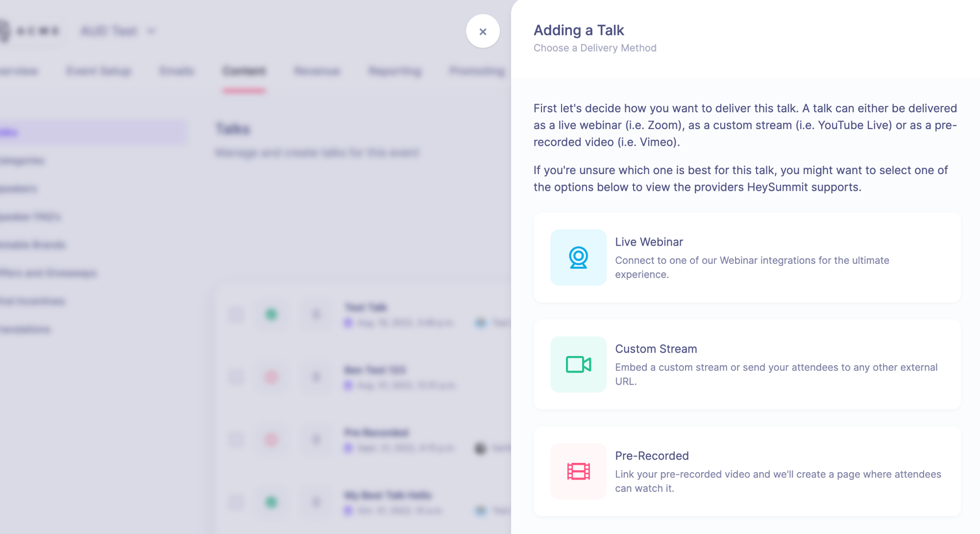Image resolution: width=980 pixels, height=534 pixels.
Task: Close the Adding a Talk panel
Action: point(483,31)
